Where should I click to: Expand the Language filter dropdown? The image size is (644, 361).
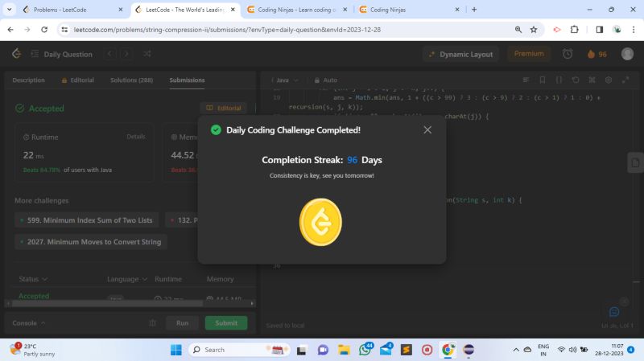click(x=127, y=279)
